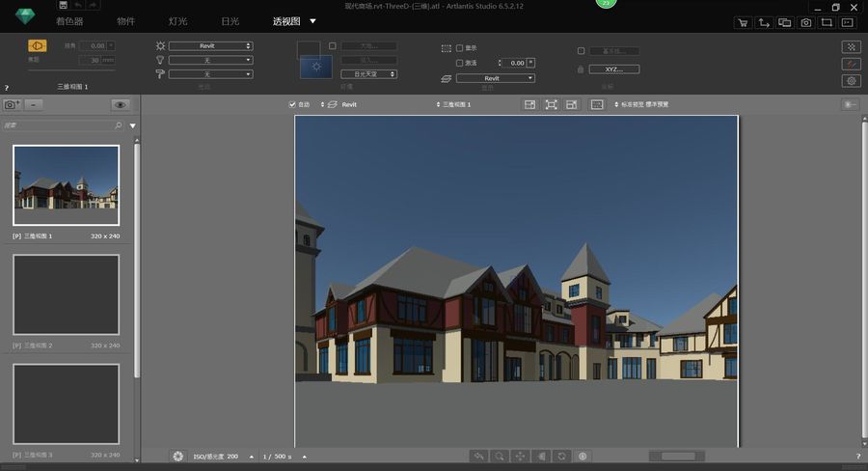Click the help question mark below camera icon

coord(7,88)
